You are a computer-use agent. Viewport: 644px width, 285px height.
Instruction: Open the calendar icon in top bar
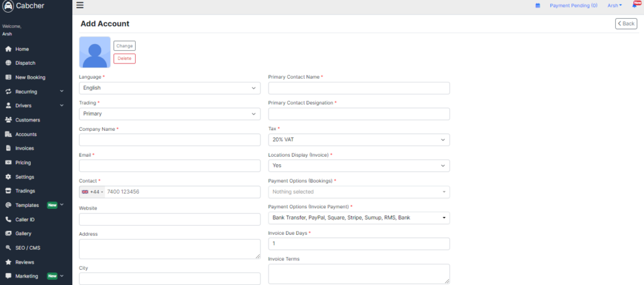[x=538, y=6]
